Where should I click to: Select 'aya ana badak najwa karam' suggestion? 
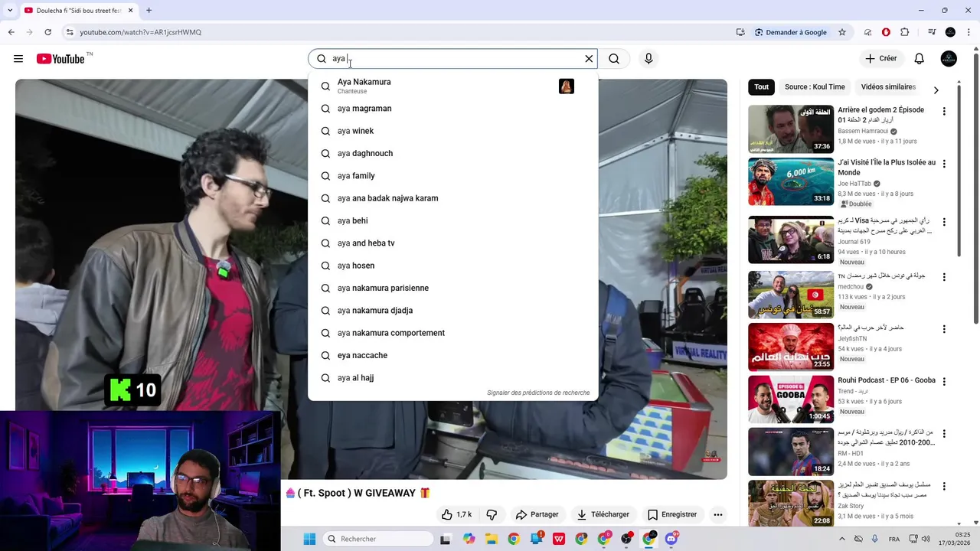pos(453,198)
